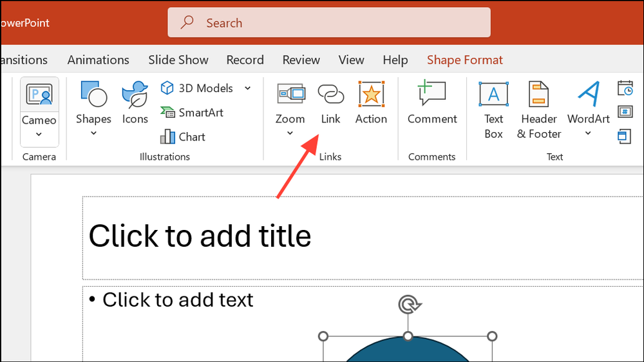
Task: Insert a Chart
Action: (183, 137)
